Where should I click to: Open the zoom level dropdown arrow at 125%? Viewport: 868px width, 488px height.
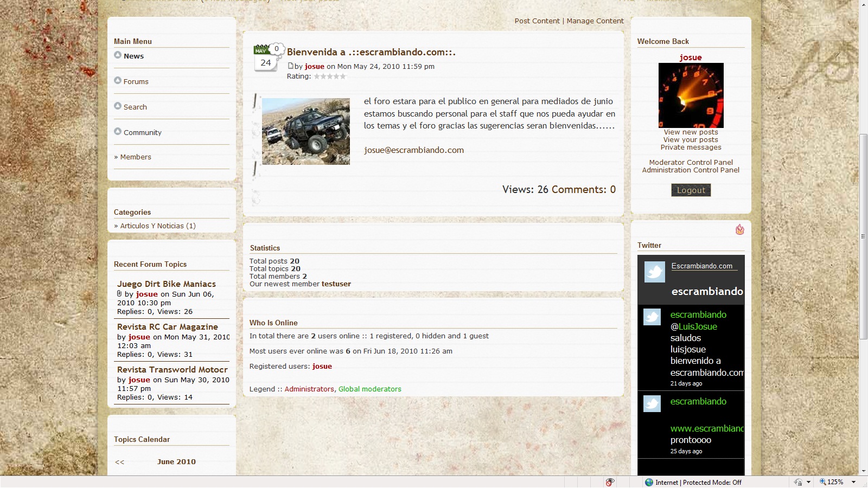pos(853,482)
